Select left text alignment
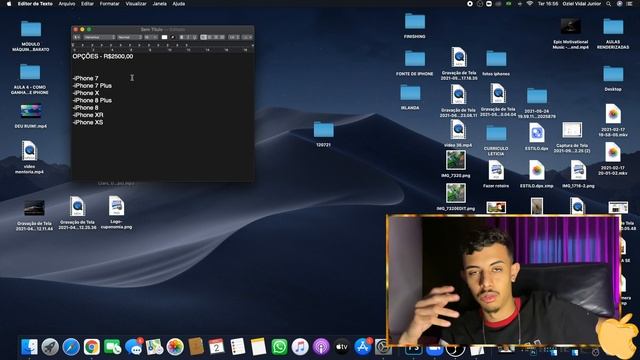640x360 pixels. pyautogui.click(x=203, y=37)
